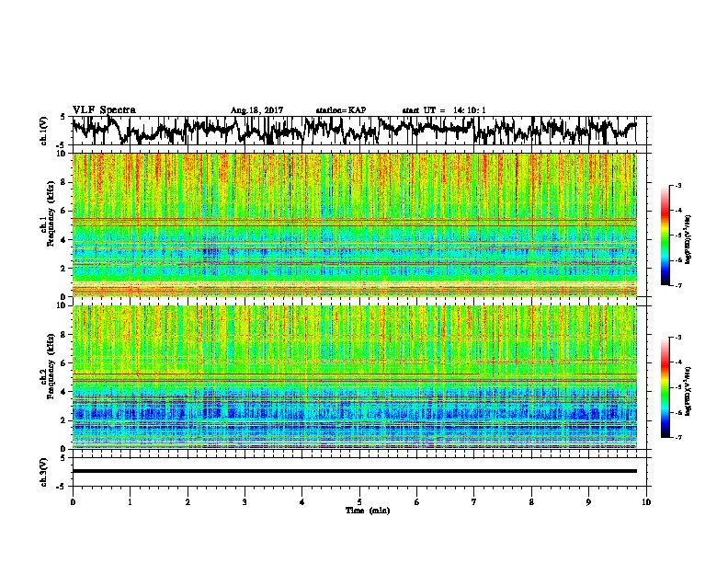Click time axis tick label "1"
728x563 pixels.
click(130, 501)
